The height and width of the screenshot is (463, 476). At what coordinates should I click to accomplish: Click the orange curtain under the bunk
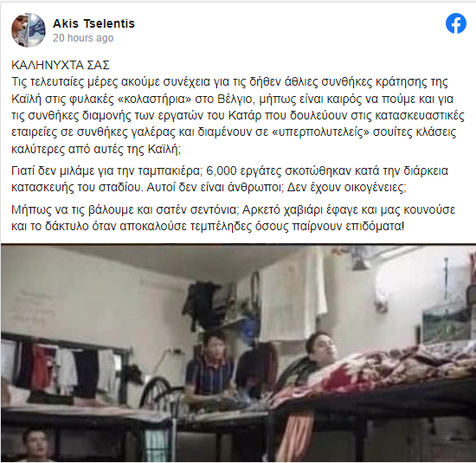[296, 433]
